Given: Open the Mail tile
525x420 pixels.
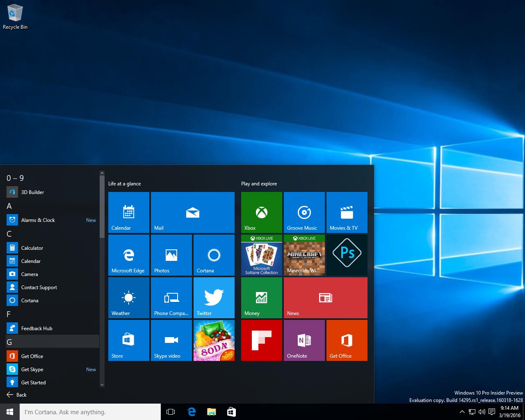Looking at the screenshot, I should click(193, 212).
